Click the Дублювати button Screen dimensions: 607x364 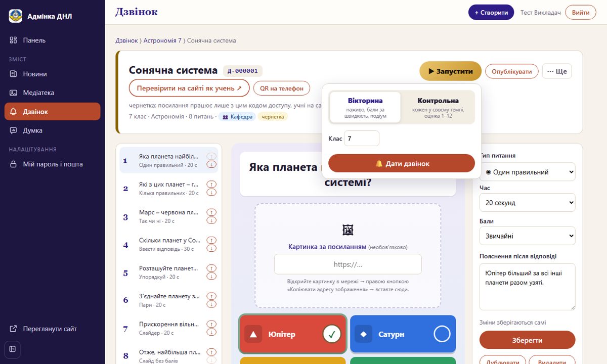(503, 361)
